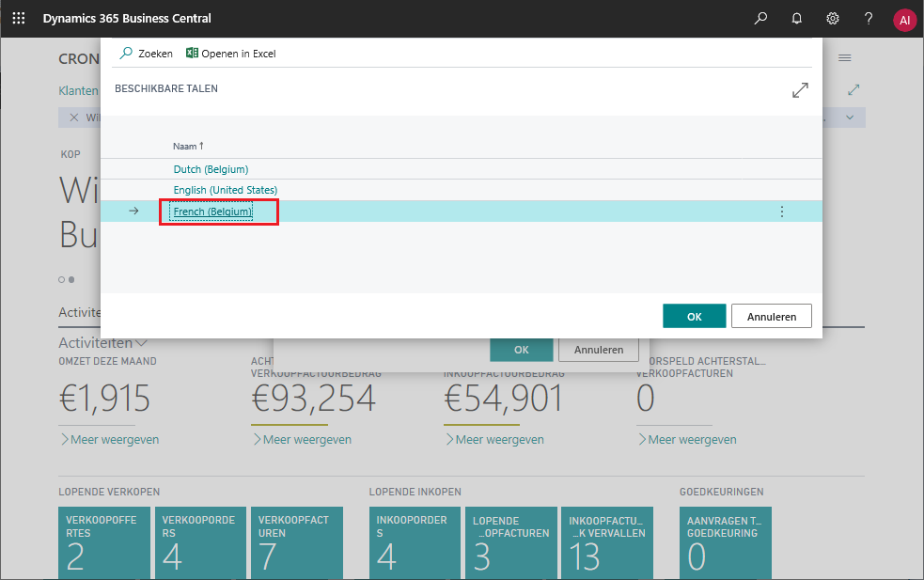924x580 pixels.
Task: Show more under €54,901 amount
Action: point(495,440)
